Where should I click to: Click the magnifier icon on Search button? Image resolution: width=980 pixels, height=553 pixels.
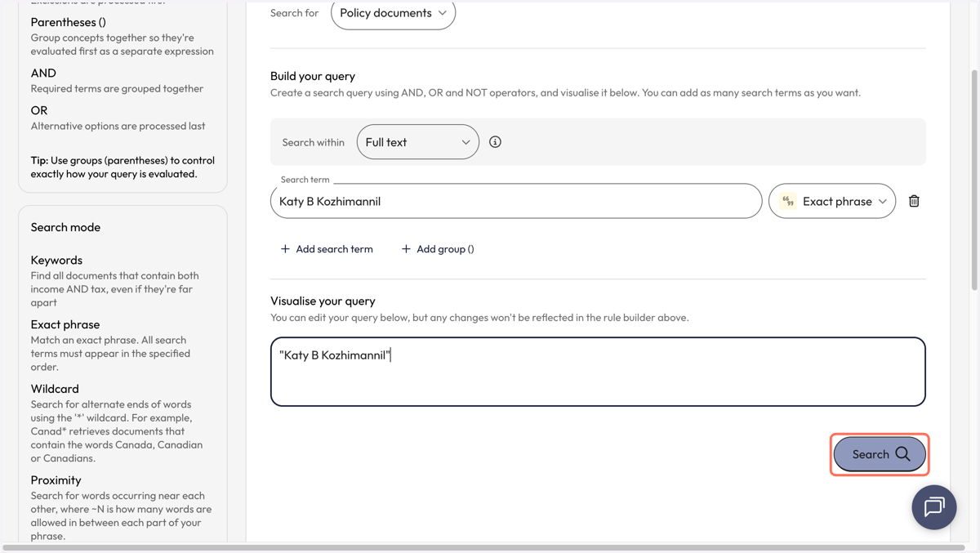click(902, 454)
